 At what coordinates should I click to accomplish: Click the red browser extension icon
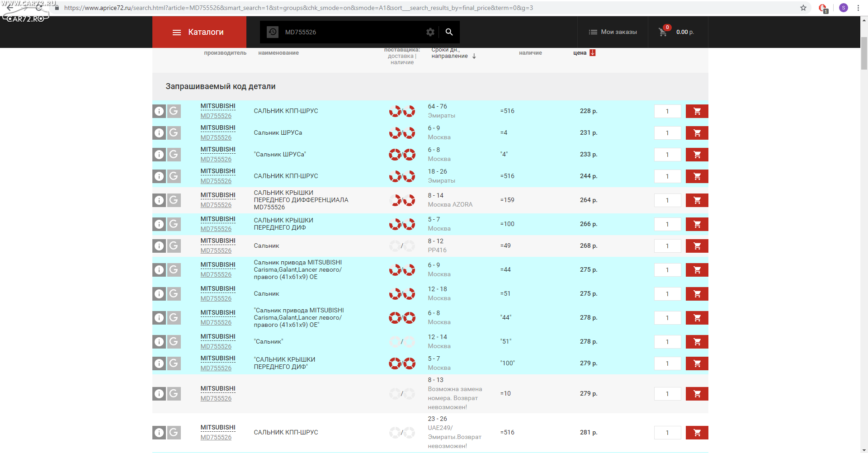pyautogui.click(x=823, y=8)
